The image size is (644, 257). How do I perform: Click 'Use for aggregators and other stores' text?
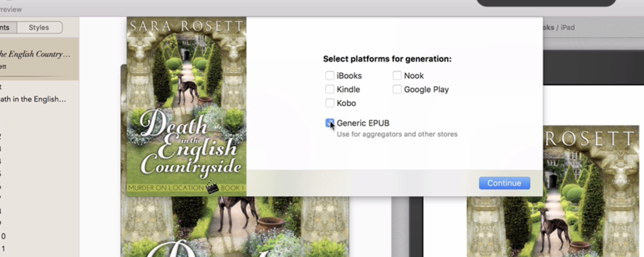(397, 134)
